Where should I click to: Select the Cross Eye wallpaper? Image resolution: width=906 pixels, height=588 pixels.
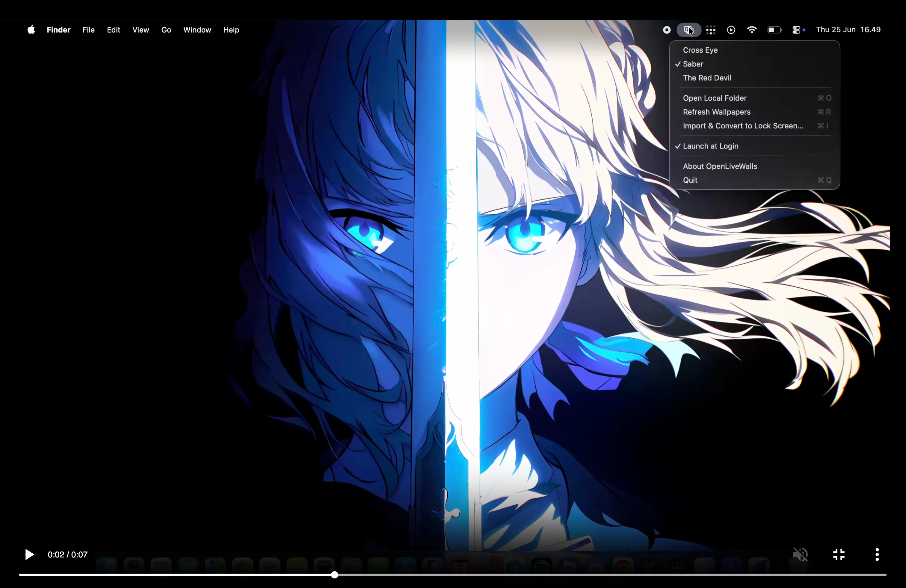point(754,50)
